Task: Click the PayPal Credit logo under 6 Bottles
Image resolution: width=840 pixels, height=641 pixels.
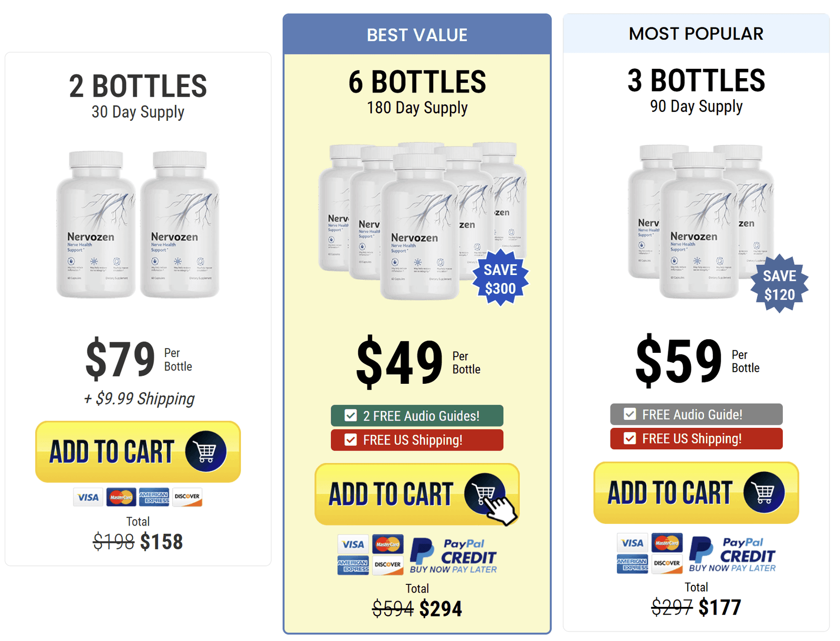Action: (454, 555)
